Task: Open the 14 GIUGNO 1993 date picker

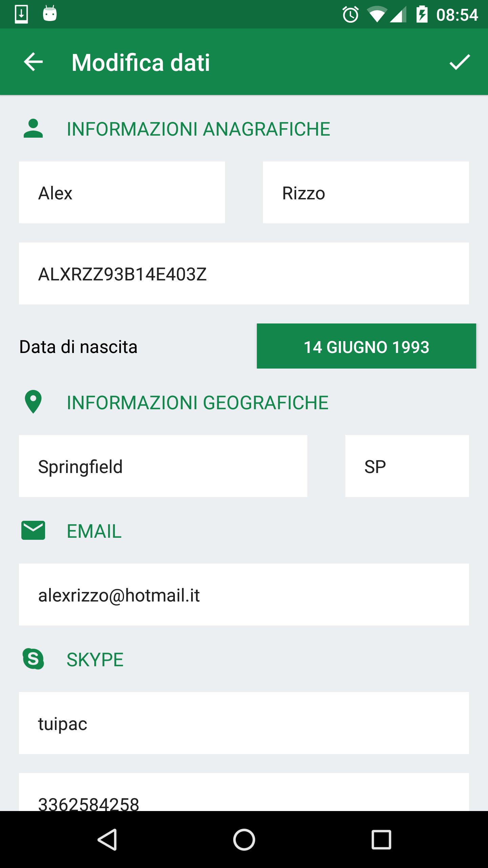Action: pos(366,346)
